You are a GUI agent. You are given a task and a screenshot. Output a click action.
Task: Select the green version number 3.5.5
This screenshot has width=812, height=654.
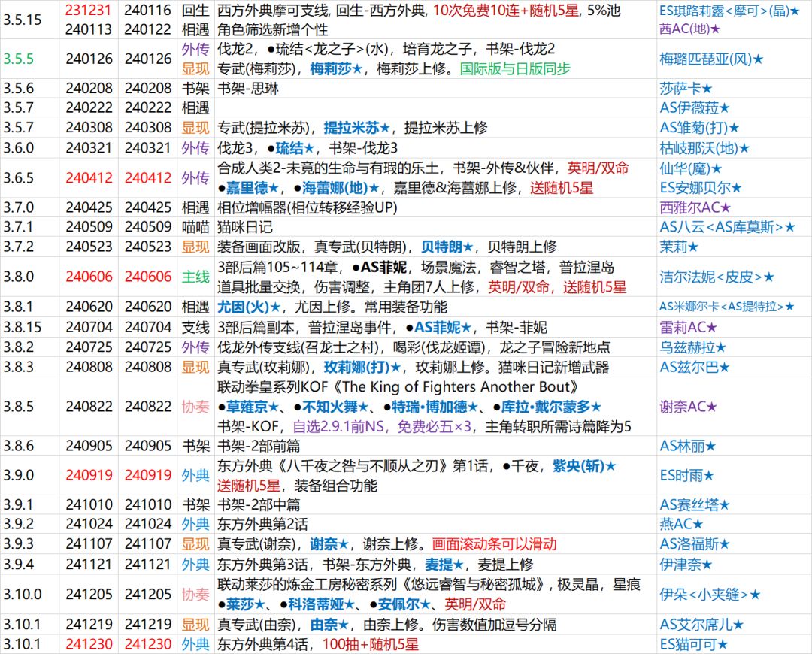point(18,59)
